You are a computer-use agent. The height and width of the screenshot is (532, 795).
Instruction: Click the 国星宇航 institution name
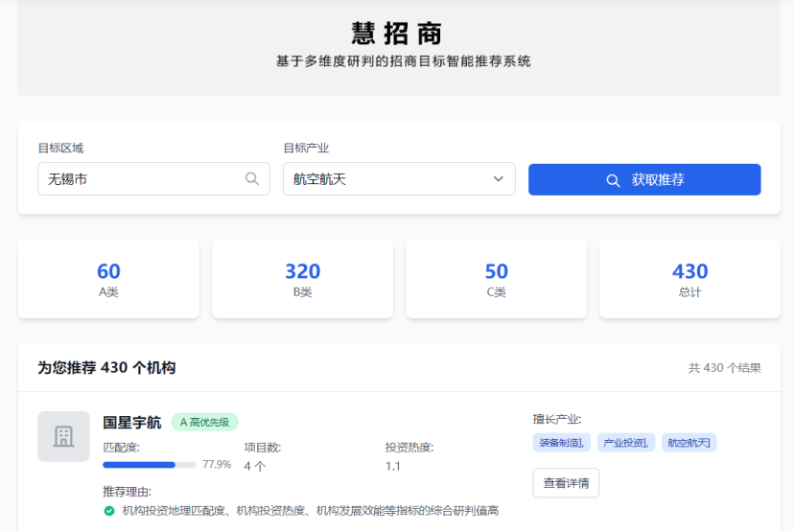[x=132, y=422]
